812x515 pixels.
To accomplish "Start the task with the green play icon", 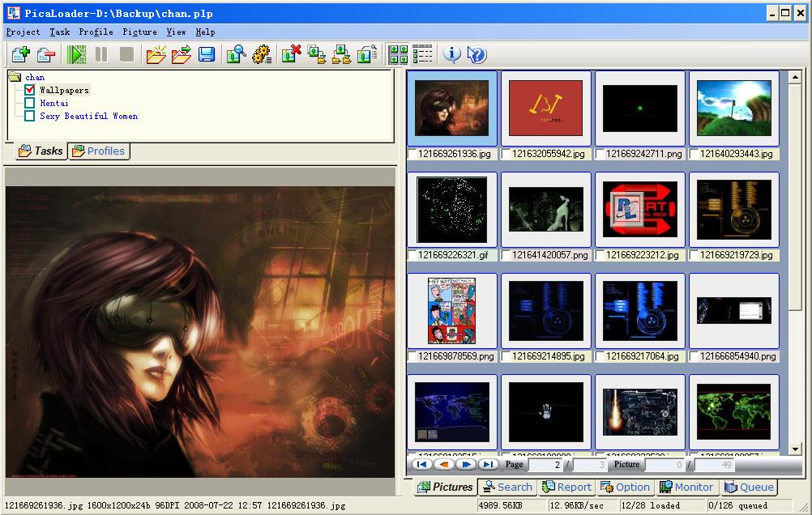I will 77,54.
